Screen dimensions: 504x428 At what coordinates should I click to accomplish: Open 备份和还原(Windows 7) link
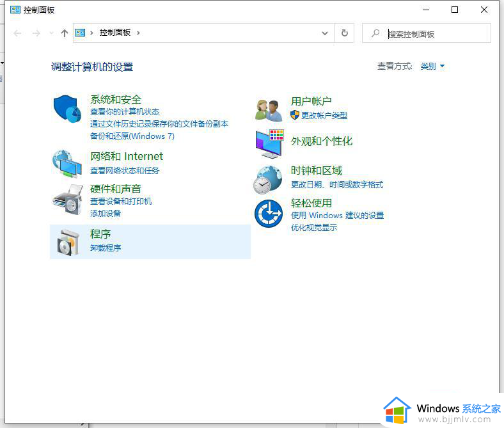[132, 136]
